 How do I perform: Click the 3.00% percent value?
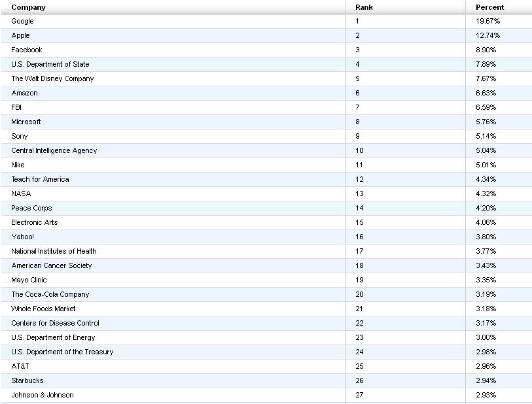[x=486, y=337]
